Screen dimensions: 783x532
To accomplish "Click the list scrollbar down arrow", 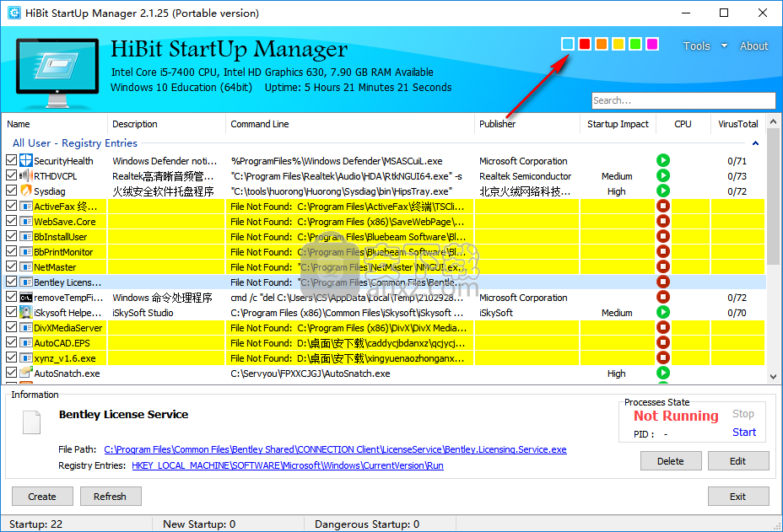I will tap(773, 377).
